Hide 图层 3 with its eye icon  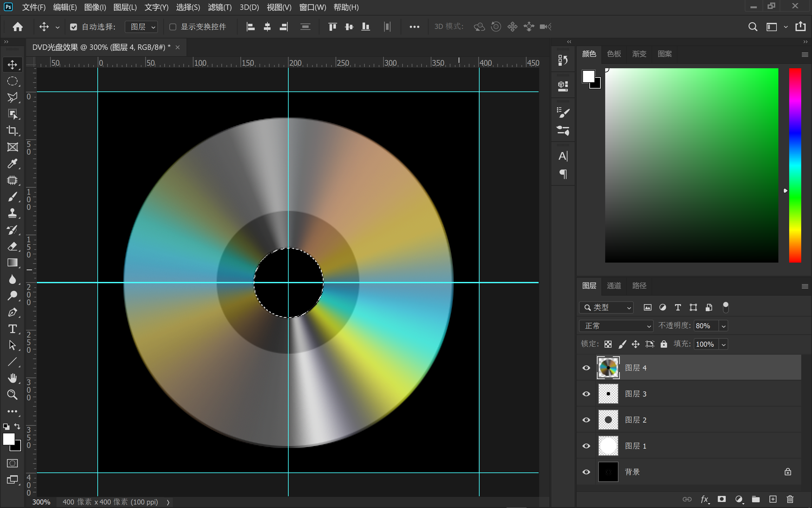pos(586,394)
